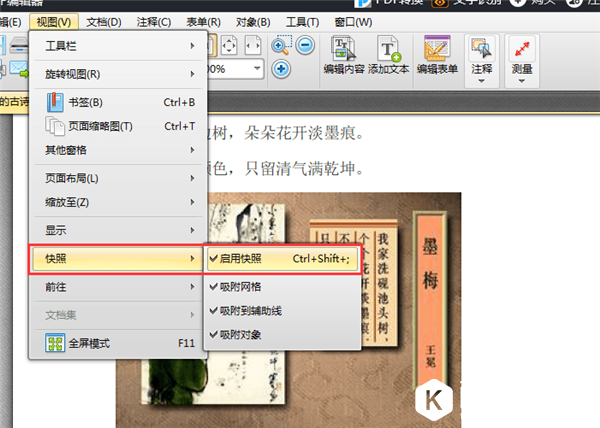Open the 编辑表单 (Edit Form) tool
The image size is (600, 428).
tap(437, 55)
